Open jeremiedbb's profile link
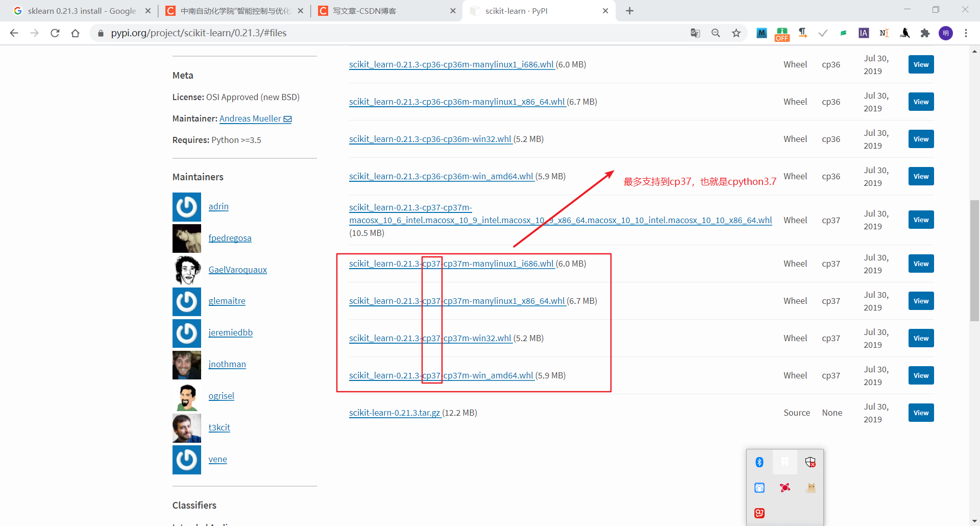Viewport: 980px width, 526px height. pos(231,332)
